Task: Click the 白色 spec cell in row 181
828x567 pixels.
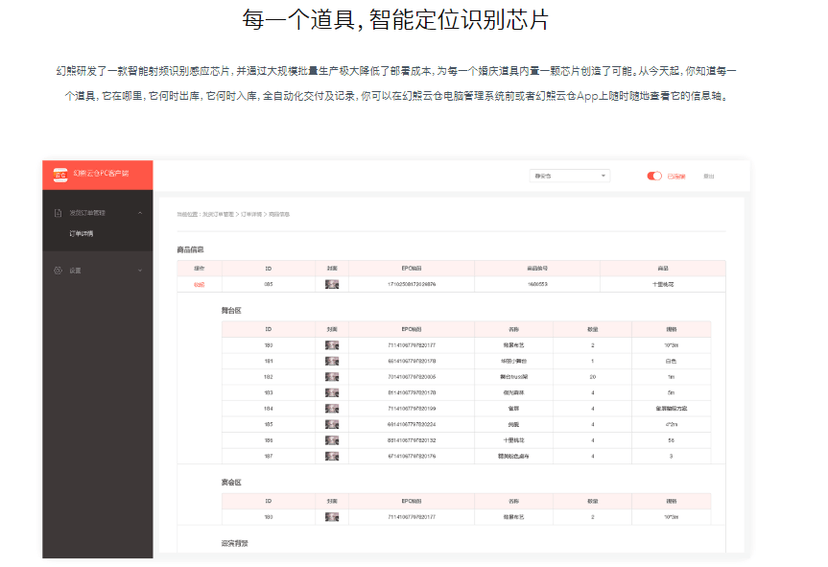Action: 671,361
